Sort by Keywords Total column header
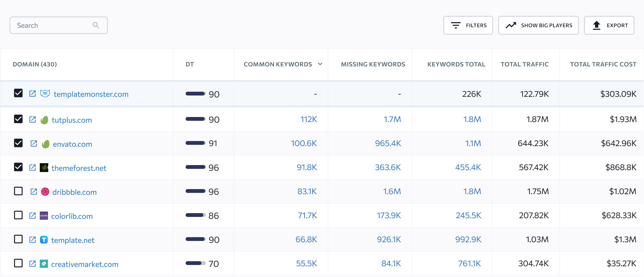Viewport: 644px width, 277px height. pyautogui.click(x=456, y=64)
